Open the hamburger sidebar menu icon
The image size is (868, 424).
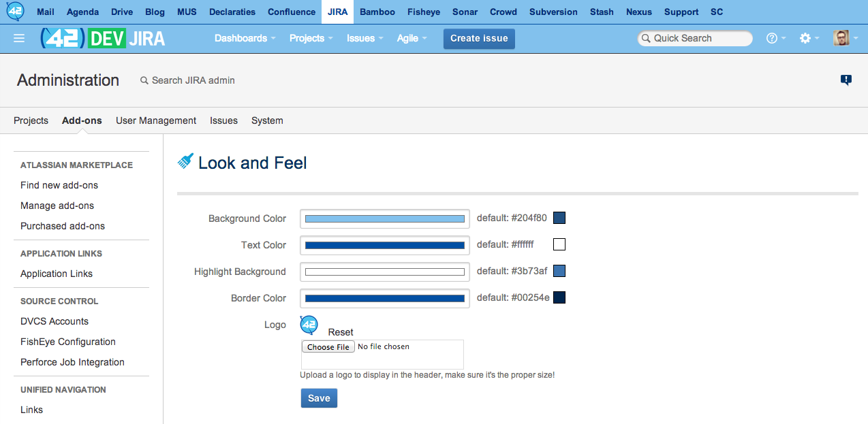[19, 39]
